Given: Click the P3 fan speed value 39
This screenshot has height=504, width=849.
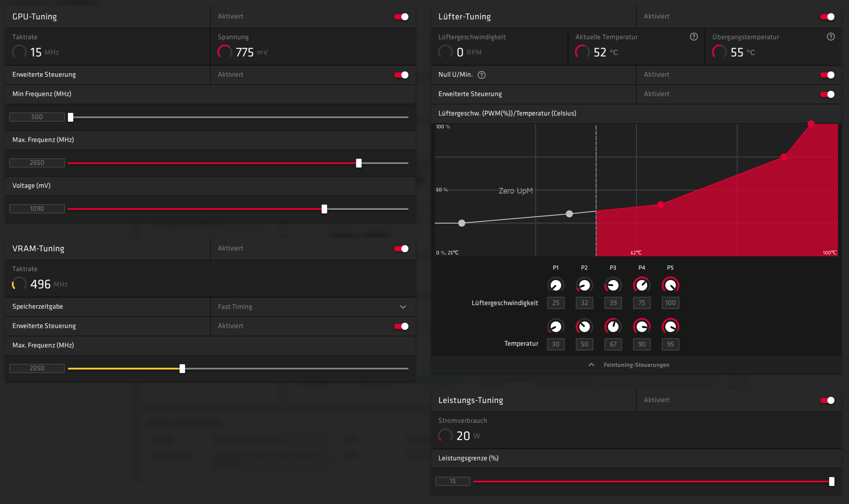Looking at the screenshot, I should (613, 303).
